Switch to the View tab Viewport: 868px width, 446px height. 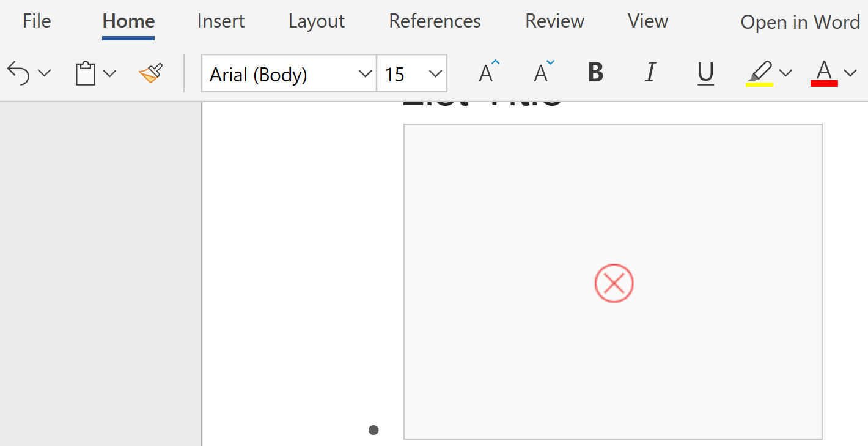tap(648, 21)
